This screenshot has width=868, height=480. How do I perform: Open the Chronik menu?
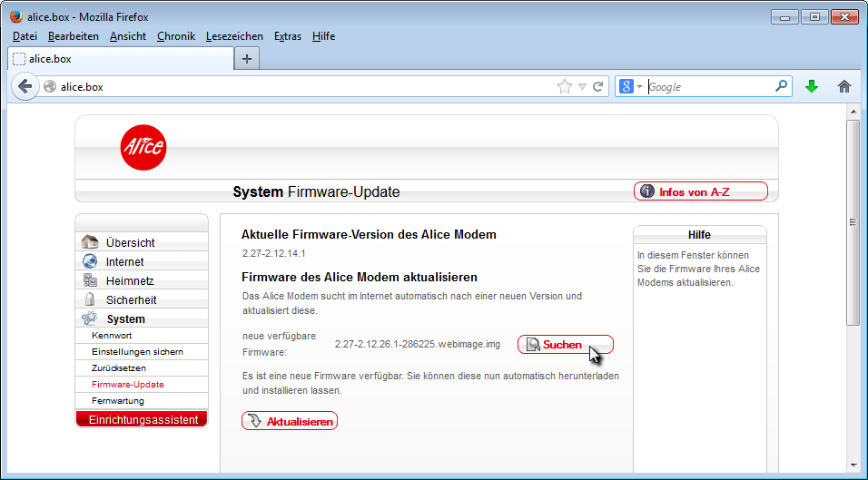click(176, 36)
